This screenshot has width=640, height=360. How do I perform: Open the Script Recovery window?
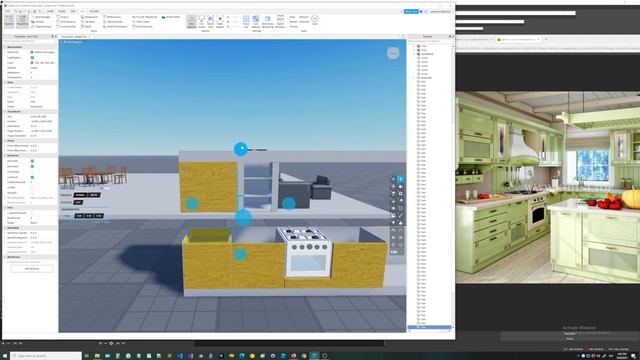[142, 27]
